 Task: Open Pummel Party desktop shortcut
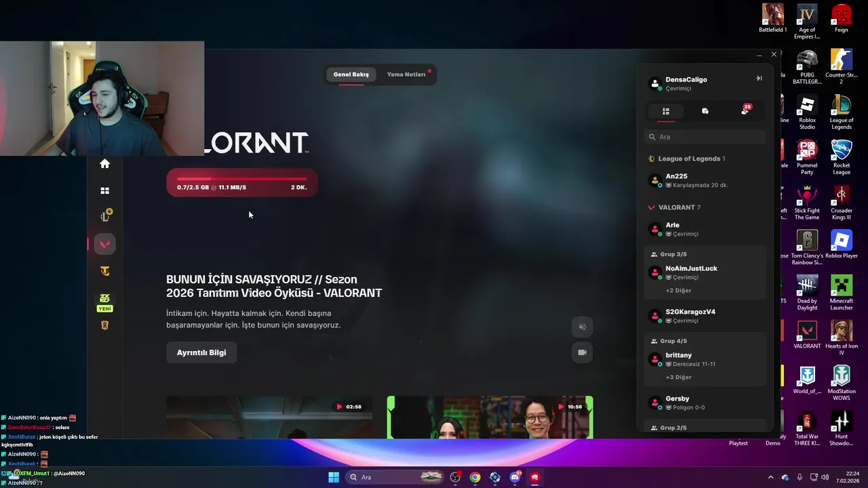pos(807,157)
